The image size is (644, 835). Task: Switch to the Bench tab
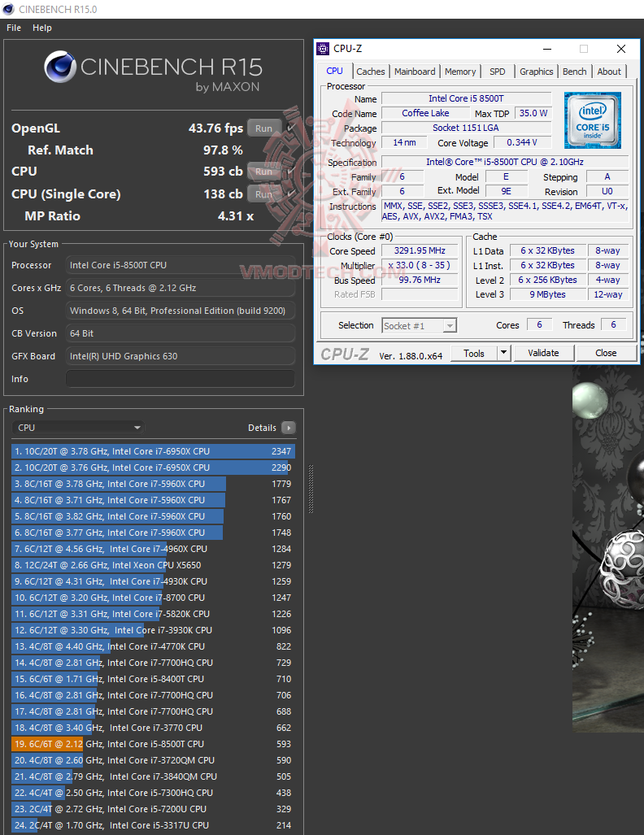574,72
